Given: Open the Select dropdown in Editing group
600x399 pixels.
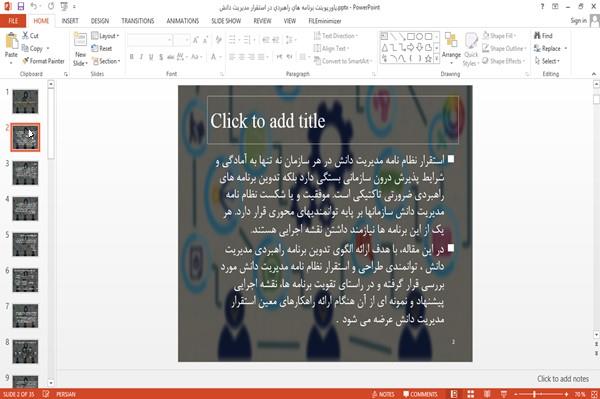Looking at the screenshot, I should click(547, 61).
